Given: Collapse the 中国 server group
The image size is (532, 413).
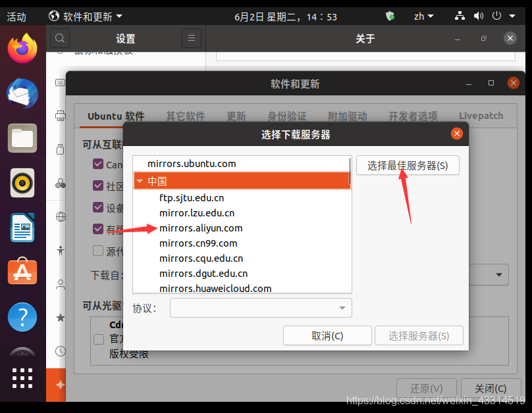Looking at the screenshot, I should pos(140,182).
